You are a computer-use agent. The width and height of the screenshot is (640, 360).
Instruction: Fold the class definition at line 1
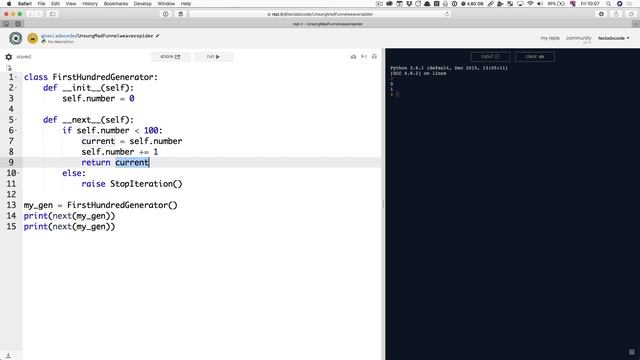tap(16, 77)
